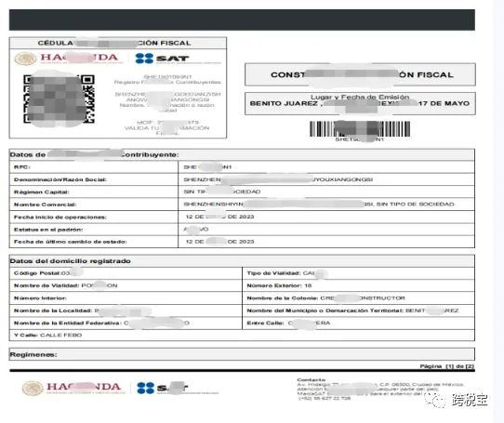The image size is (504, 423).
Task: Click the Estatus en el padrón label
Action: click(48, 230)
